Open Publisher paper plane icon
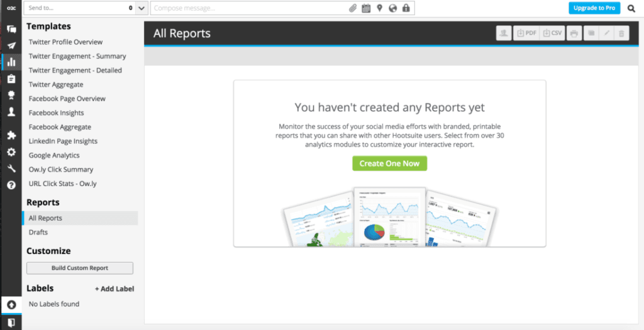This screenshot has height=330, width=644. (x=11, y=45)
